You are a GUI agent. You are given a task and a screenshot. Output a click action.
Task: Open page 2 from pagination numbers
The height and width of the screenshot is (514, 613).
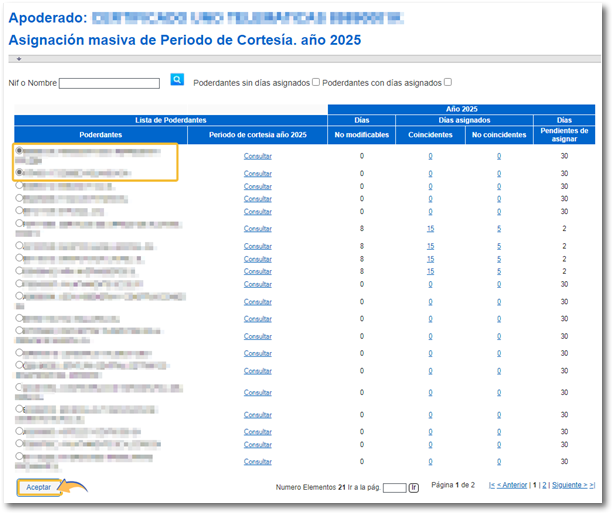click(x=544, y=485)
